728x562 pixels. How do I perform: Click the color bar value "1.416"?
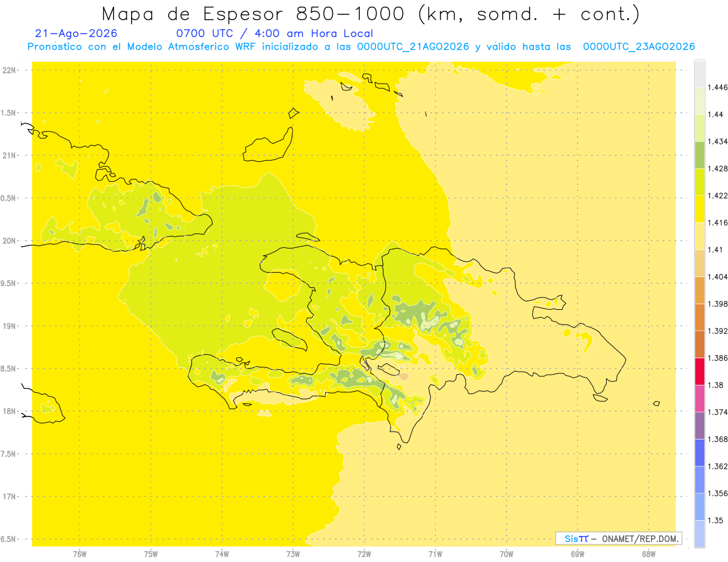(x=718, y=222)
